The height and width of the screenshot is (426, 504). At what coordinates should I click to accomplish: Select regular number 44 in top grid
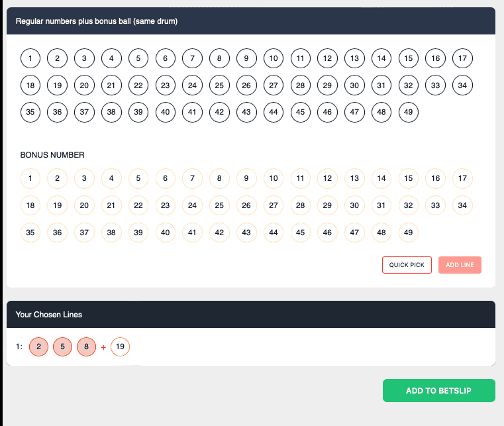(x=274, y=112)
